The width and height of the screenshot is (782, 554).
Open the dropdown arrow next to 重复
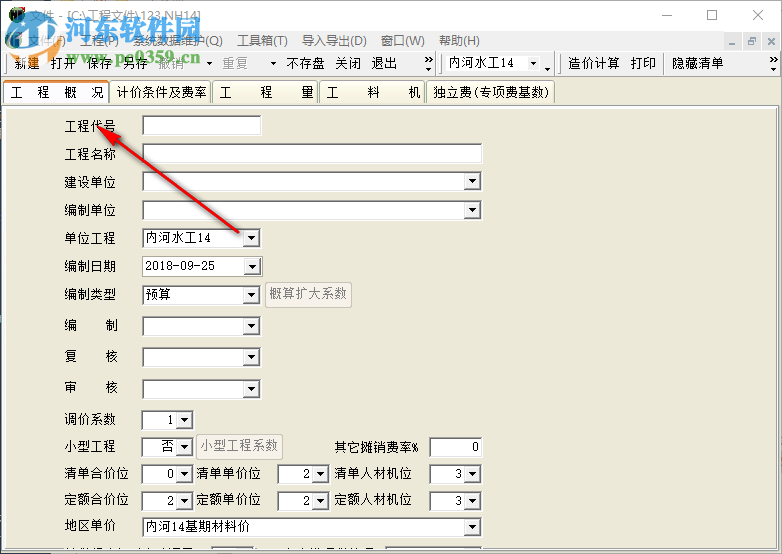tap(273, 63)
